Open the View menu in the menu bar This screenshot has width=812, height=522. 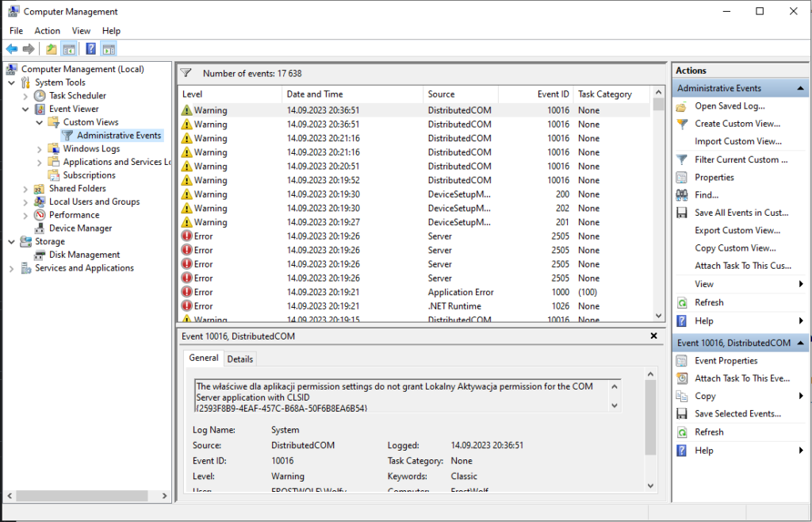(x=81, y=31)
